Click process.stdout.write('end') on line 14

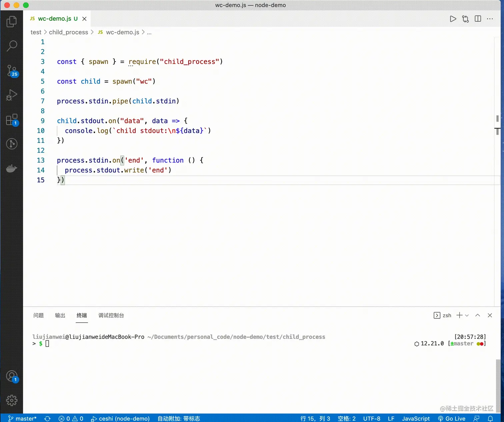click(118, 170)
